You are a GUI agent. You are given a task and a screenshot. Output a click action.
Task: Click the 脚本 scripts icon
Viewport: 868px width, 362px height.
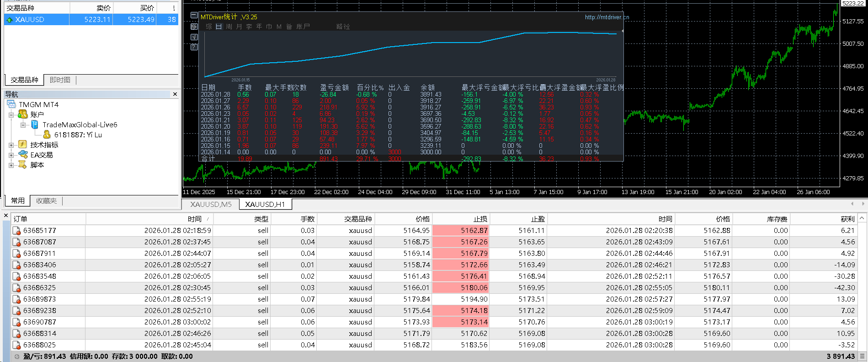pos(22,165)
